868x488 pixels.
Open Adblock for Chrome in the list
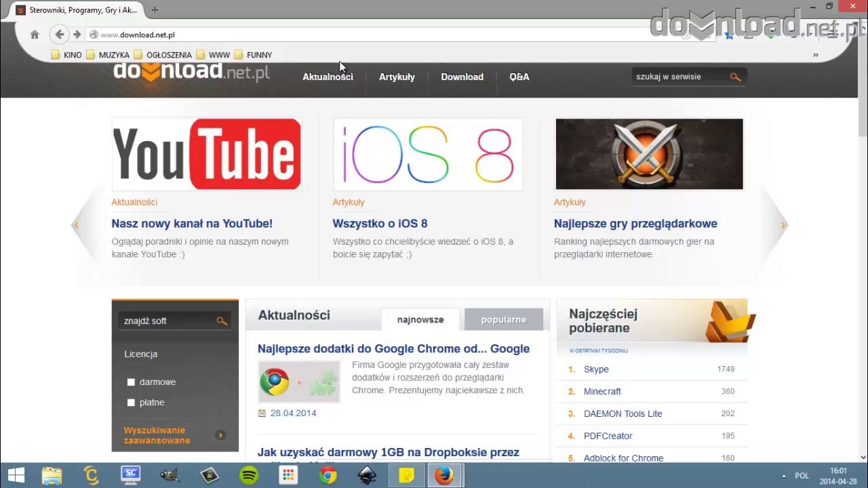tap(623, 458)
